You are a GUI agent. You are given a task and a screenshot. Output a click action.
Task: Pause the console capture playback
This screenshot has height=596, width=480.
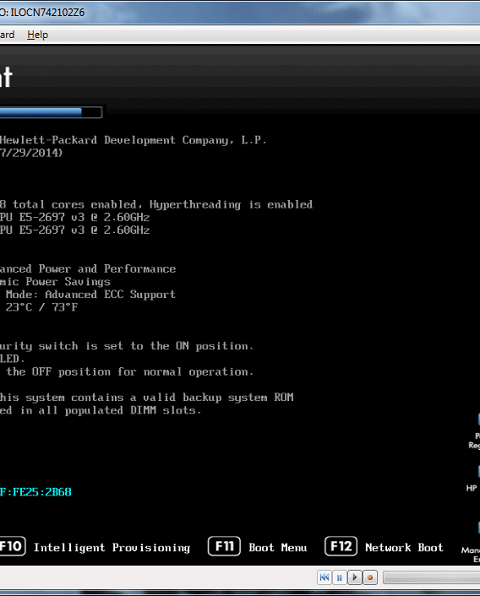click(339, 578)
